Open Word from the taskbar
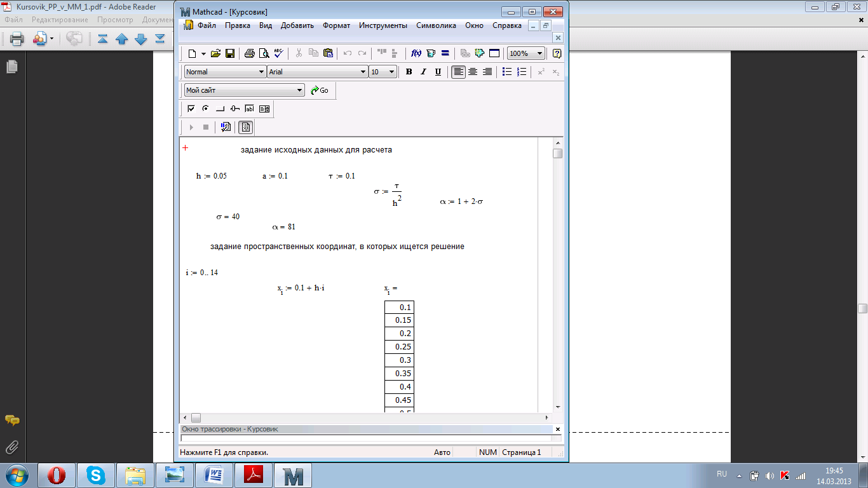Image resolution: width=868 pixels, height=488 pixels. pyautogui.click(x=214, y=475)
